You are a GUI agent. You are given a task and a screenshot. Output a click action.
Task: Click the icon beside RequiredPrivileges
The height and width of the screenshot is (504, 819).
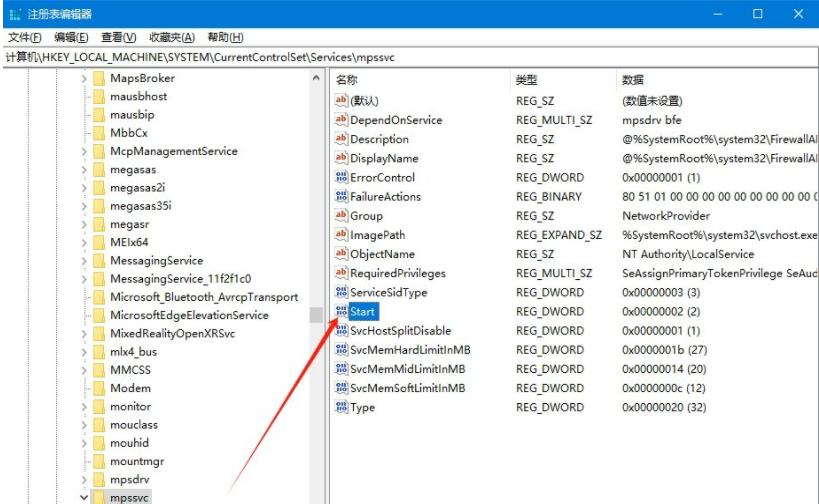click(x=341, y=273)
